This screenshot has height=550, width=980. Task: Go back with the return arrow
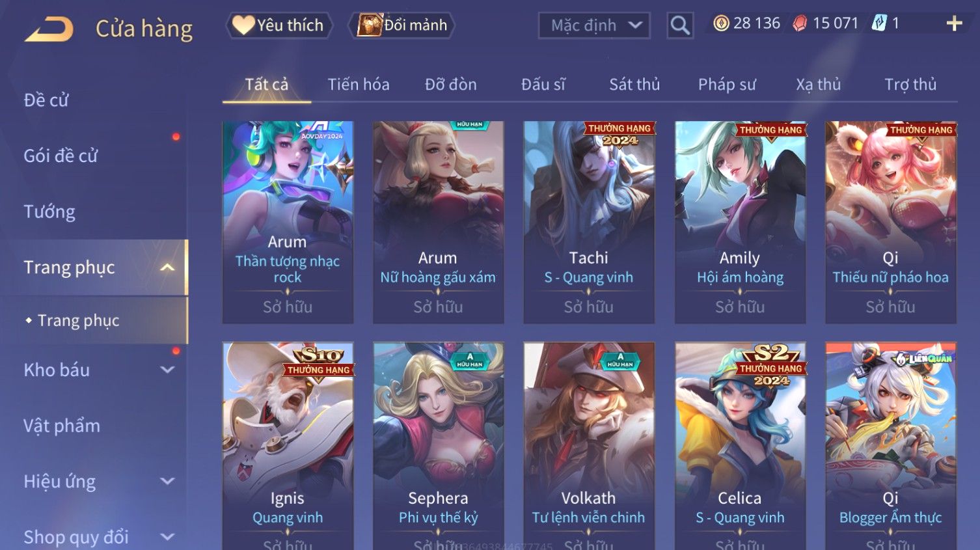point(49,29)
